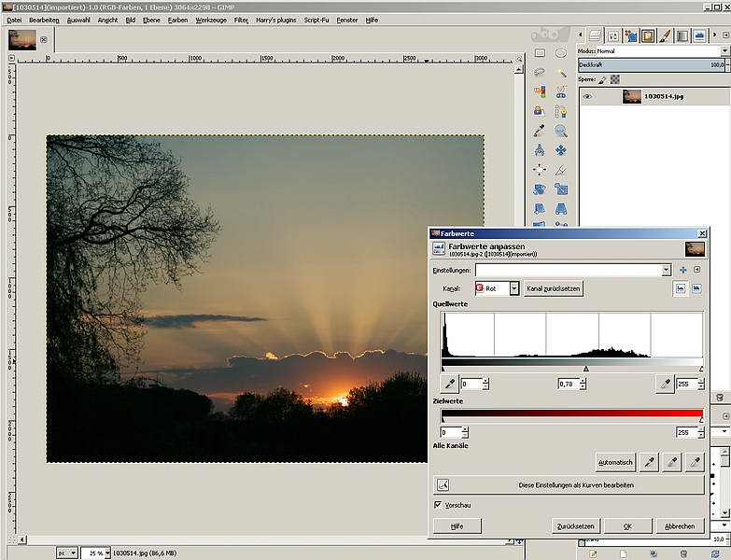This screenshot has height=560, width=731.
Task: Pick the Zoom magnifier tool
Action: [x=561, y=131]
